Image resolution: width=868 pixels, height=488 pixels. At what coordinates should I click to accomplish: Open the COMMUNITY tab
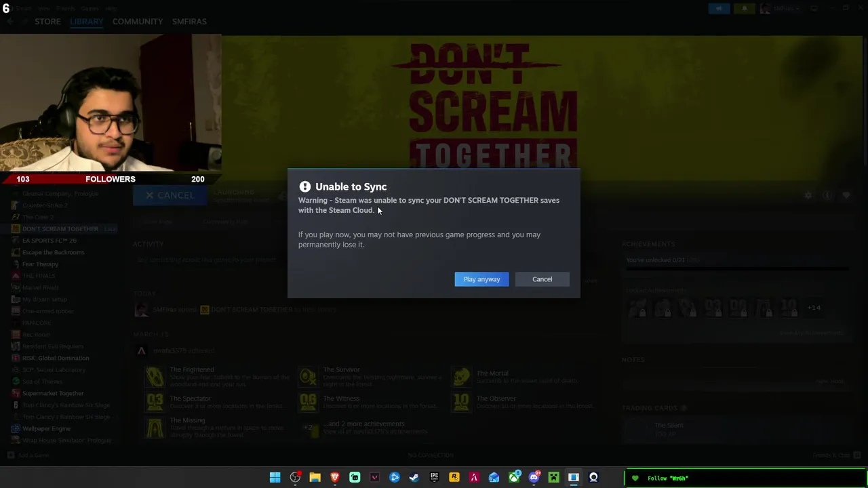click(138, 22)
